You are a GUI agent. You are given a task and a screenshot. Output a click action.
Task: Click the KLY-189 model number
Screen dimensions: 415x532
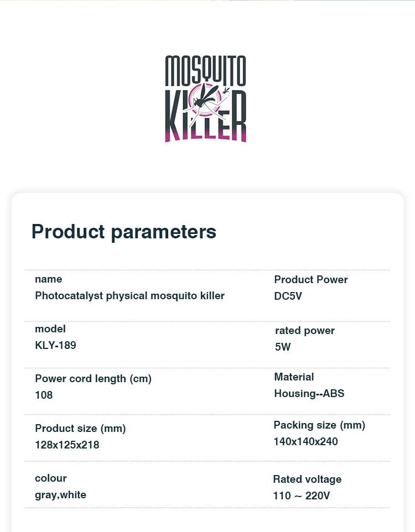coord(55,346)
